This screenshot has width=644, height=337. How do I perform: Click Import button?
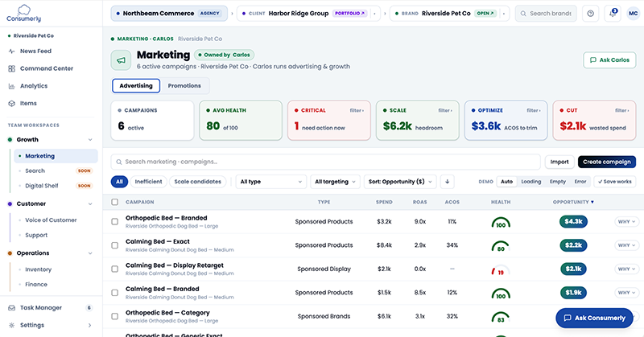pos(559,162)
